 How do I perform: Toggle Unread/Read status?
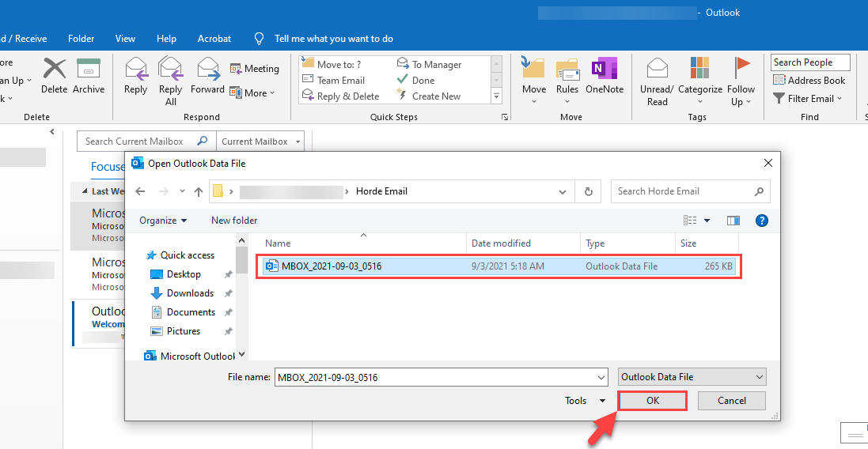(x=657, y=81)
